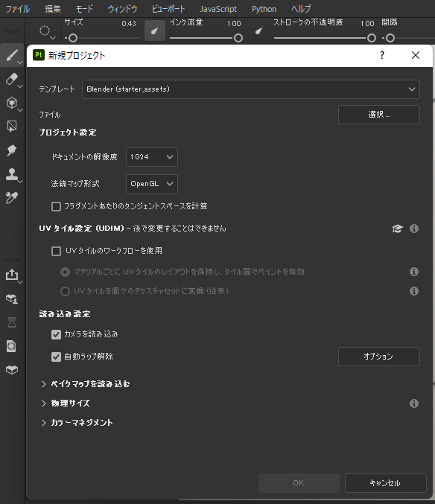Select the Polygon fill tool
Viewport: 435px width, 504px height.
(x=12, y=127)
